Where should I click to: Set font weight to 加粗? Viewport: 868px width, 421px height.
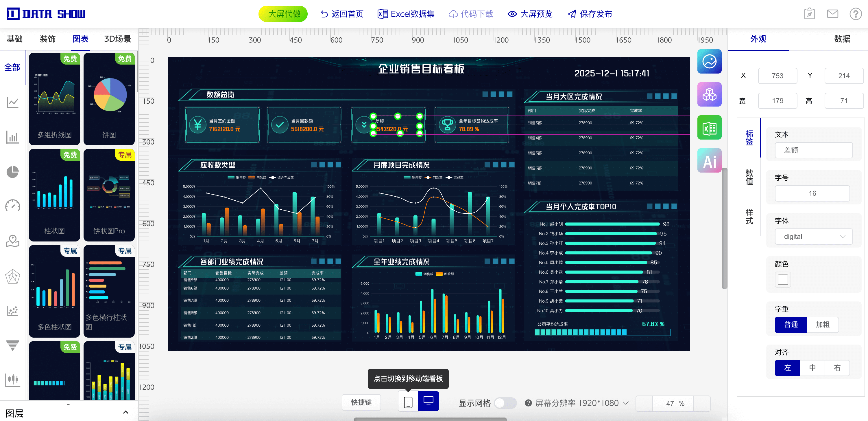coord(822,325)
